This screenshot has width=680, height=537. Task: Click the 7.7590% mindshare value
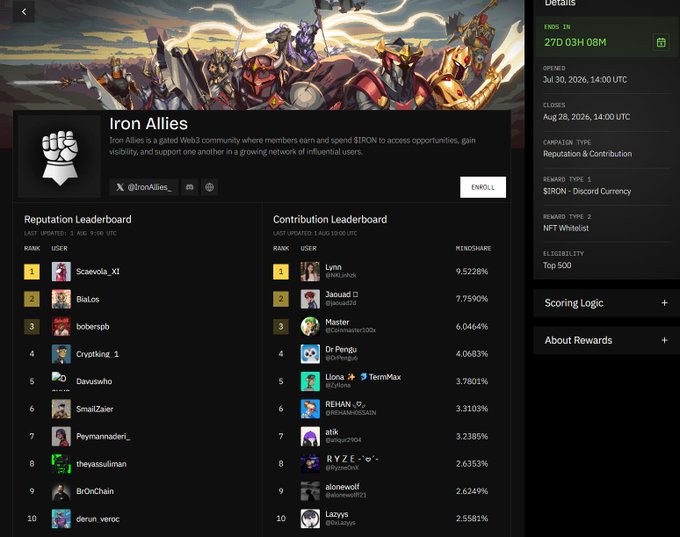click(x=472, y=299)
